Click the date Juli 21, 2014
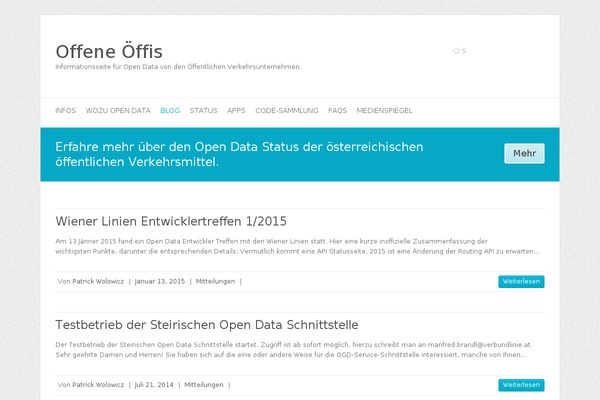 coord(154,385)
